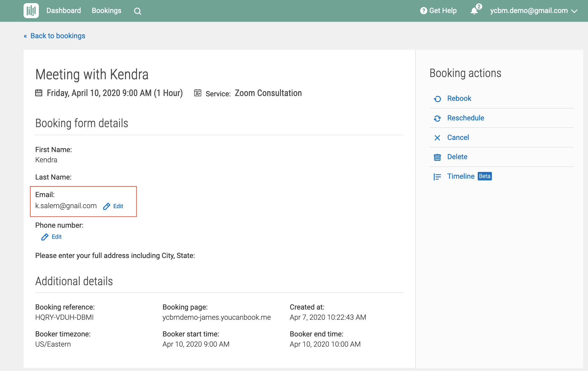Click the Rebook circular arrow icon
This screenshot has width=588, height=371.
[437, 99]
